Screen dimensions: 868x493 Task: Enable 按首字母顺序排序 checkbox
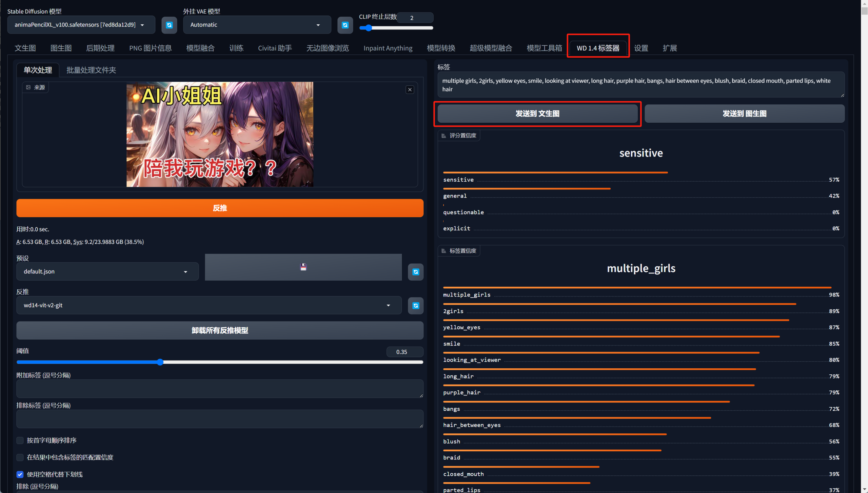tap(20, 440)
